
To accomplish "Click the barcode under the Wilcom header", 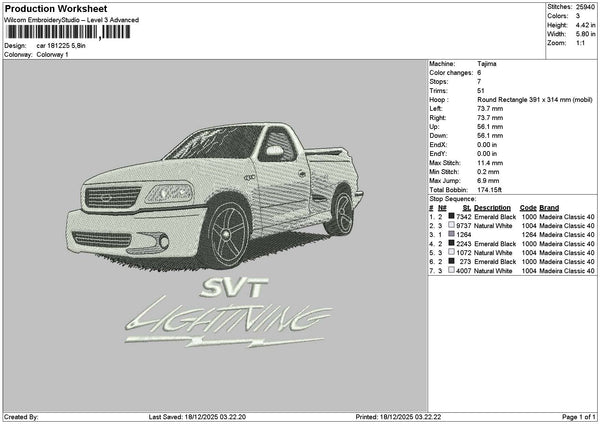I will coord(68,32).
